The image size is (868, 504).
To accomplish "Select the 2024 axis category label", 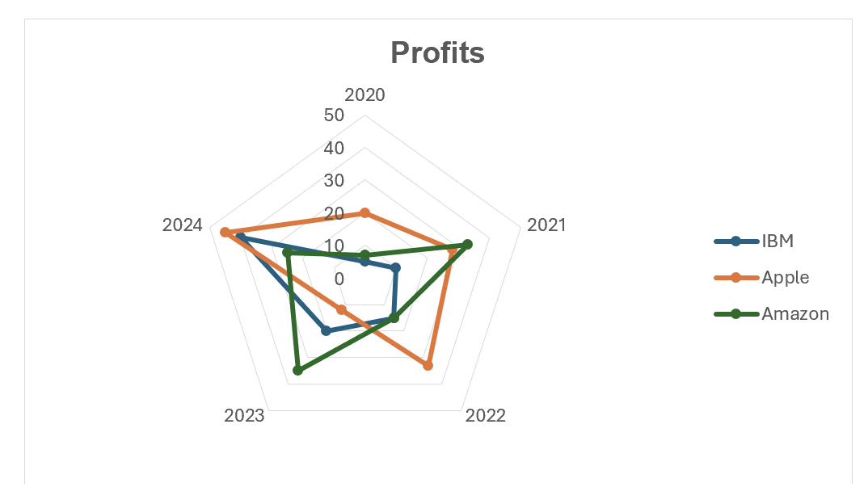I will click(x=182, y=225).
